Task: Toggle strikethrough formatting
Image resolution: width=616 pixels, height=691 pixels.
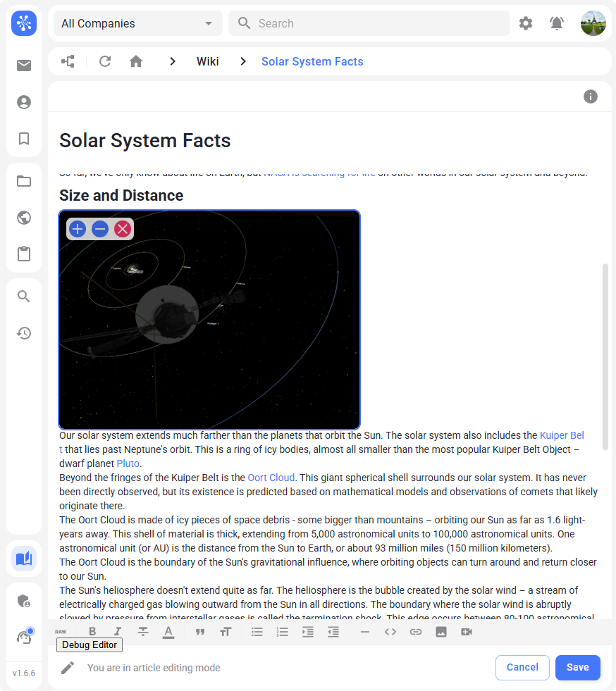Action: coord(143,632)
